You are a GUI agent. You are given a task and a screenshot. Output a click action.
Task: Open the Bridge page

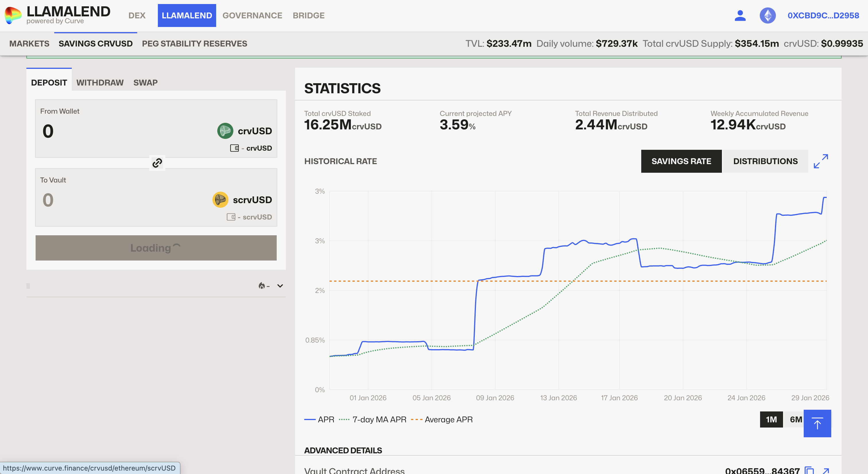tap(308, 15)
